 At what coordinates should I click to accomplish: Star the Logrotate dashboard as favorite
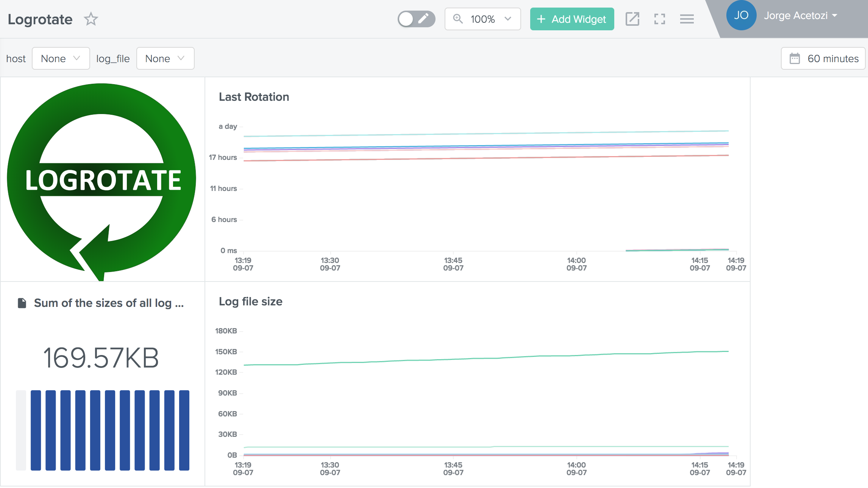point(91,19)
